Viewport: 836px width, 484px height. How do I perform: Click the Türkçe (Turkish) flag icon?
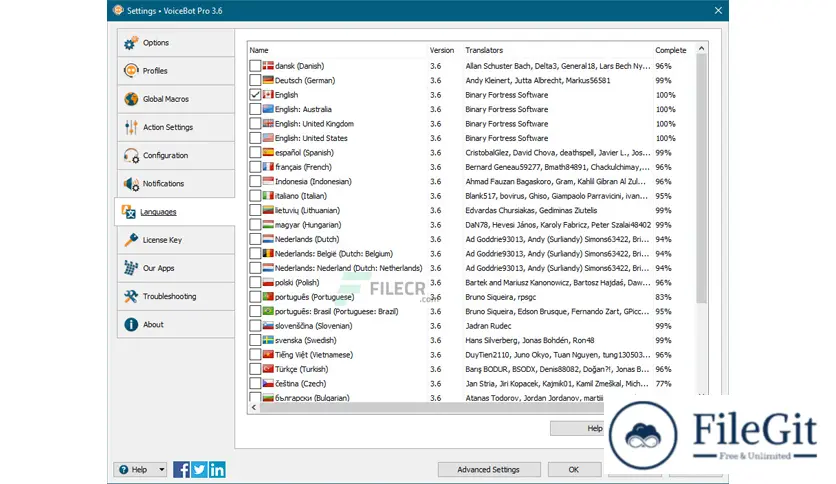(268, 368)
